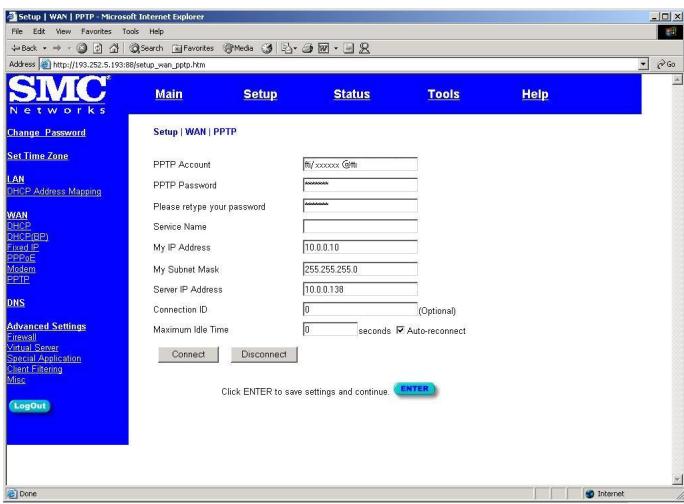Viewport: 684px width, 504px height.
Task: Select the Modem WAN link
Action: (21, 268)
